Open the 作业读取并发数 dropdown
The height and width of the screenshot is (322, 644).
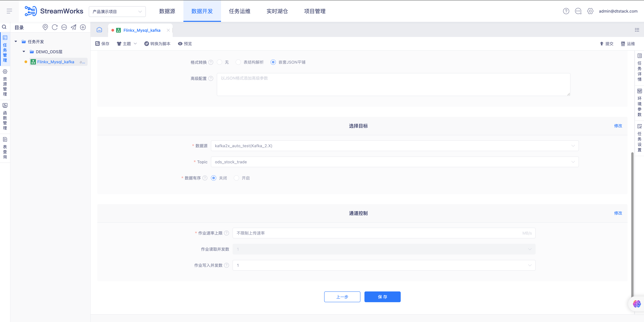[x=384, y=249]
